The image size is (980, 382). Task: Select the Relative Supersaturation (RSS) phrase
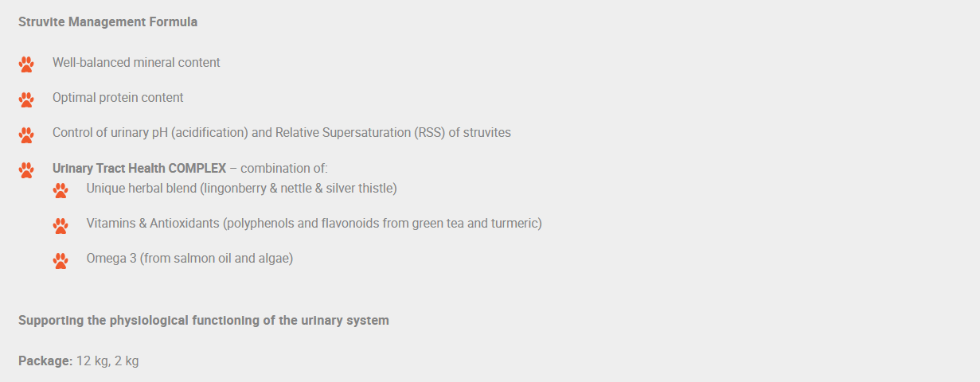point(360,132)
